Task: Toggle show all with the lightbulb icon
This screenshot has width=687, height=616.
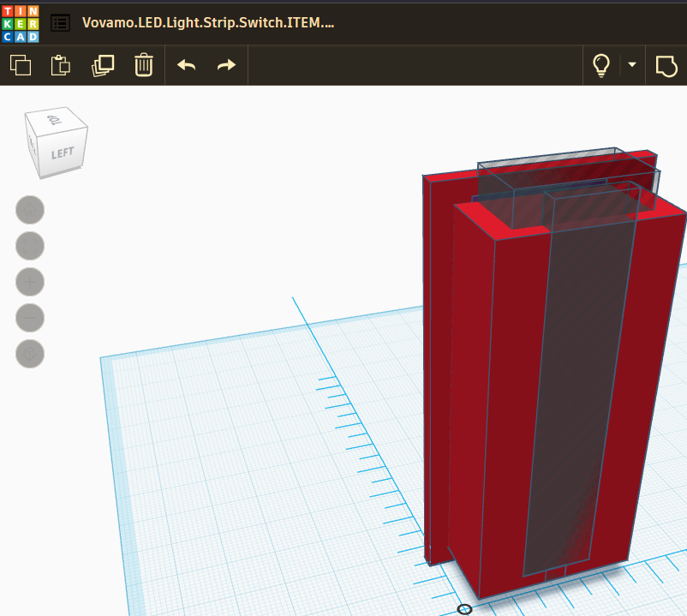Action: (601, 65)
